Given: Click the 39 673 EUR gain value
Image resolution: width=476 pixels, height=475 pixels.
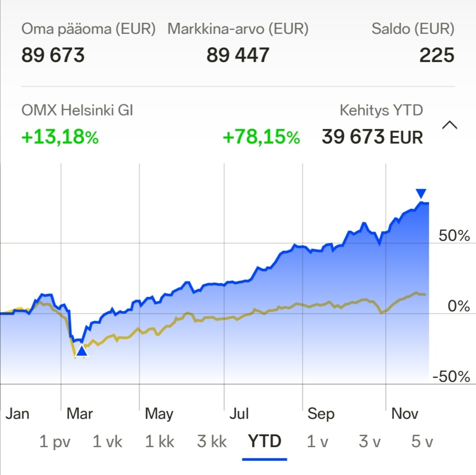Looking at the screenshot, I should [x=372, y=137].
